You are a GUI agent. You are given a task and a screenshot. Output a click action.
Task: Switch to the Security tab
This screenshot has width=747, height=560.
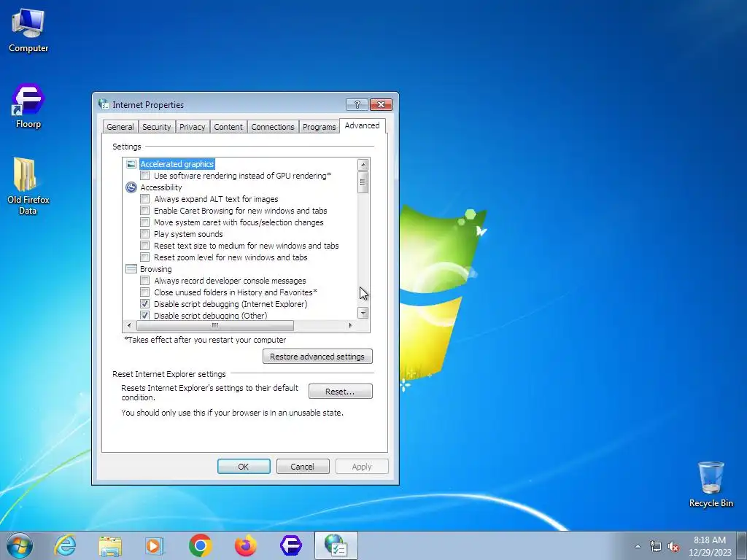point(156,127)
